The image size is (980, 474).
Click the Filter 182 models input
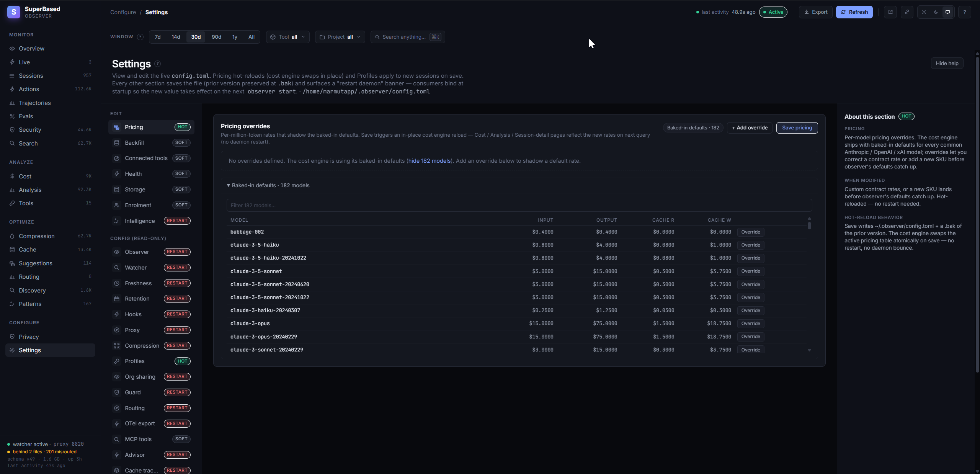point(519,205)
